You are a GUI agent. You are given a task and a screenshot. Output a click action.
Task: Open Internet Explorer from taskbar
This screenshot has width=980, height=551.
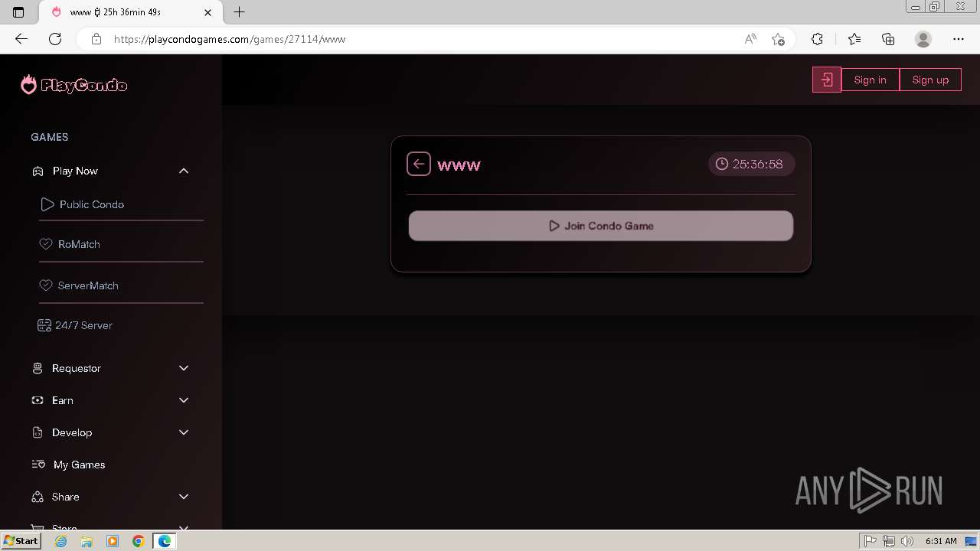60,541
